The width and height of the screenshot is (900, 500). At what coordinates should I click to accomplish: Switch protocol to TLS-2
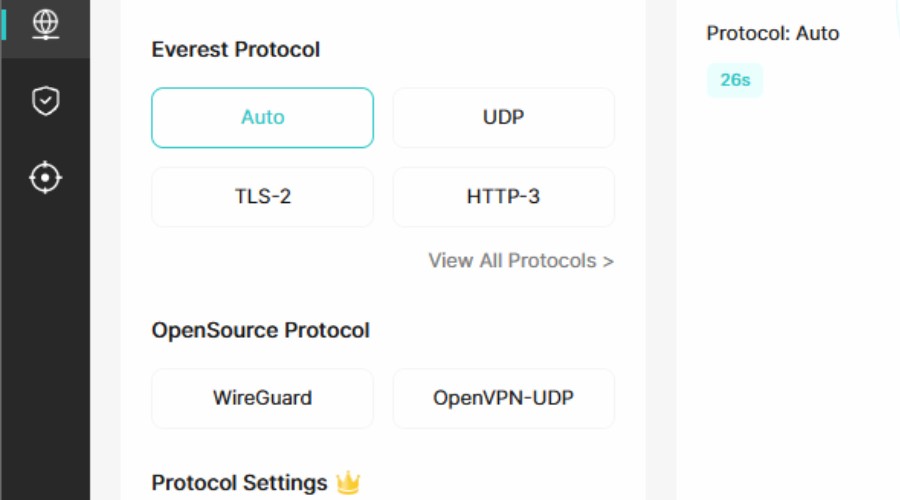pyautogui.click(x=262, y=197)
